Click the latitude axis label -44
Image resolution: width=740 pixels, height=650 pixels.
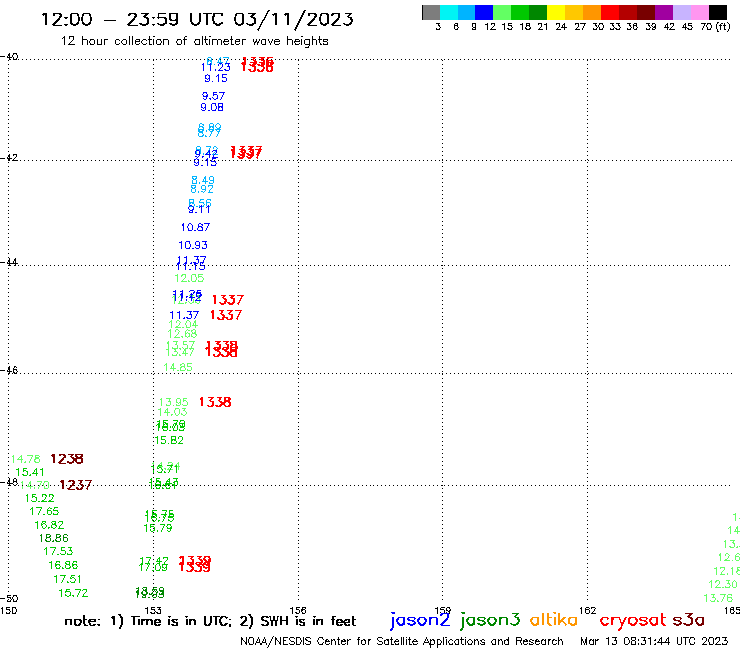click(x=9, y=262)
